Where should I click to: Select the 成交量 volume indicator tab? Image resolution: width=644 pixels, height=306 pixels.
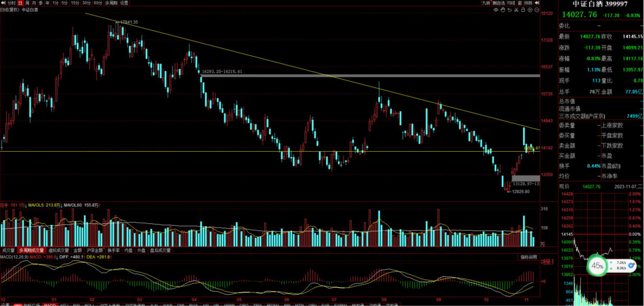pos(8,250)
